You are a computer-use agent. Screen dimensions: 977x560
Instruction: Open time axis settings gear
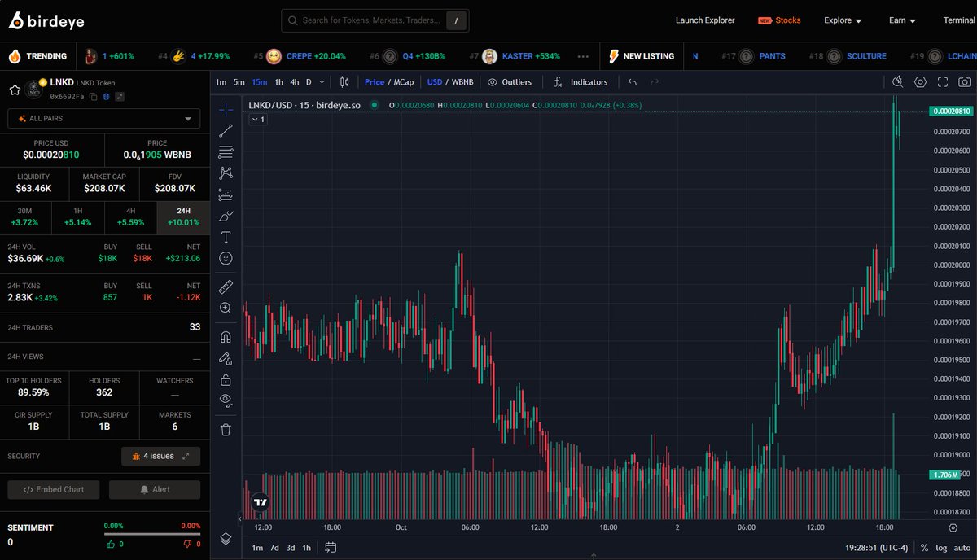pos(953,527)
